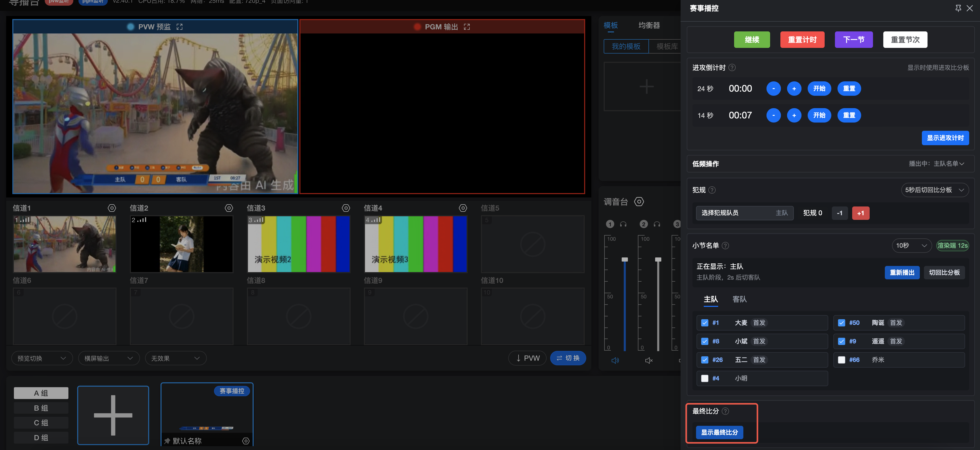
Task: Toggle headphone monitor for mixer channel 2
Action: coord(657,224)
